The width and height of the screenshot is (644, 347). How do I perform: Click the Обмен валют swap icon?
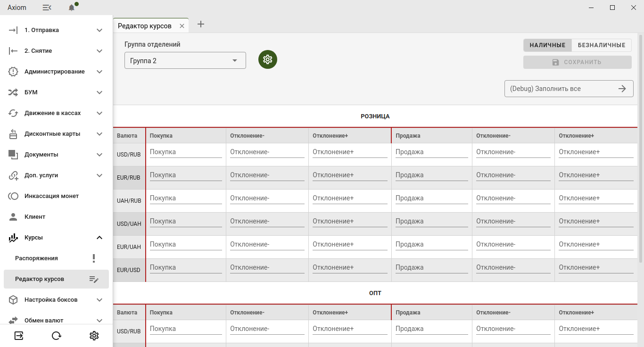[x=13, y=320]
